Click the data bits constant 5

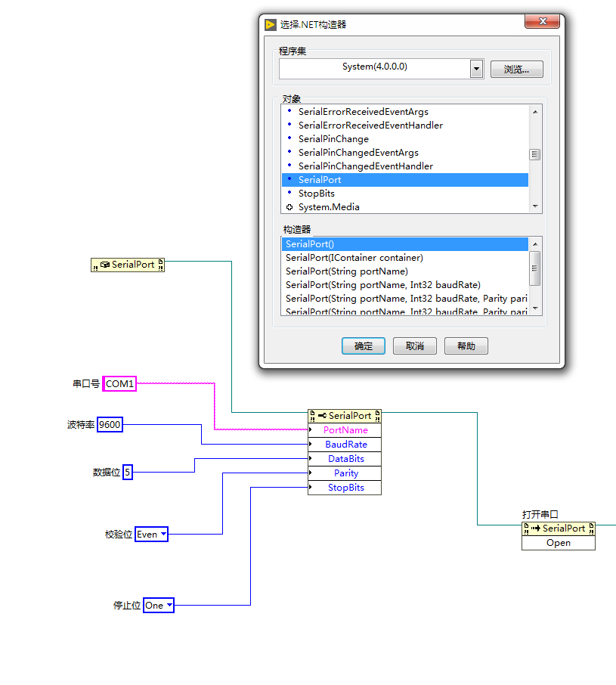(x=128, y=473)
